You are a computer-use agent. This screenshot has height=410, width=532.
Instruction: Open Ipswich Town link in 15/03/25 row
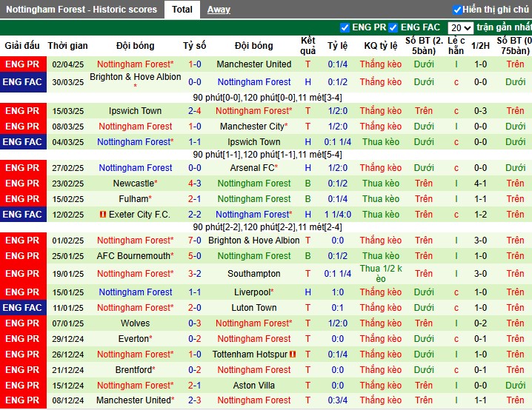[x=135, y=111]
